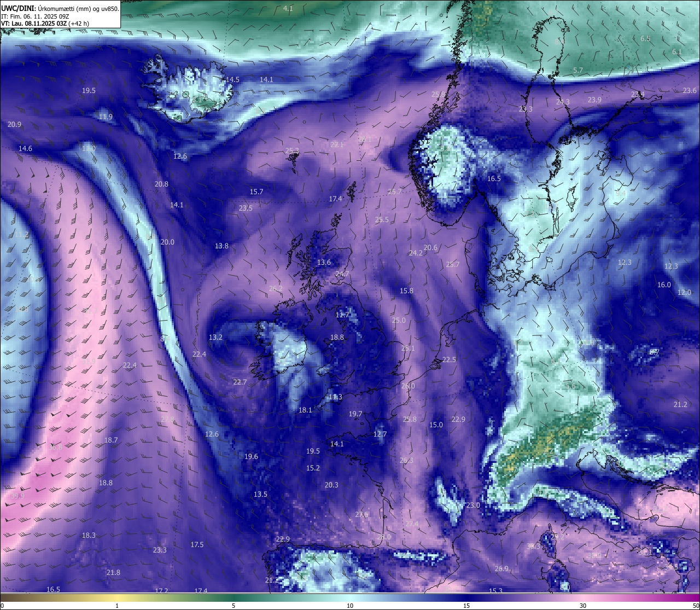Image resolution: width=700 pixels, height=610 pixels.
Task: Click the 24.3 value label
Action: [x=563, y=102]
